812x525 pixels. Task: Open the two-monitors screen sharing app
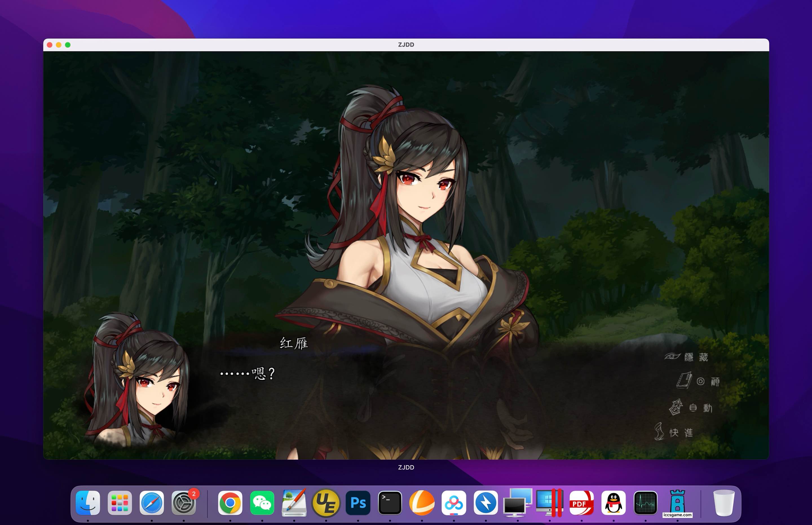pos(518,502)
